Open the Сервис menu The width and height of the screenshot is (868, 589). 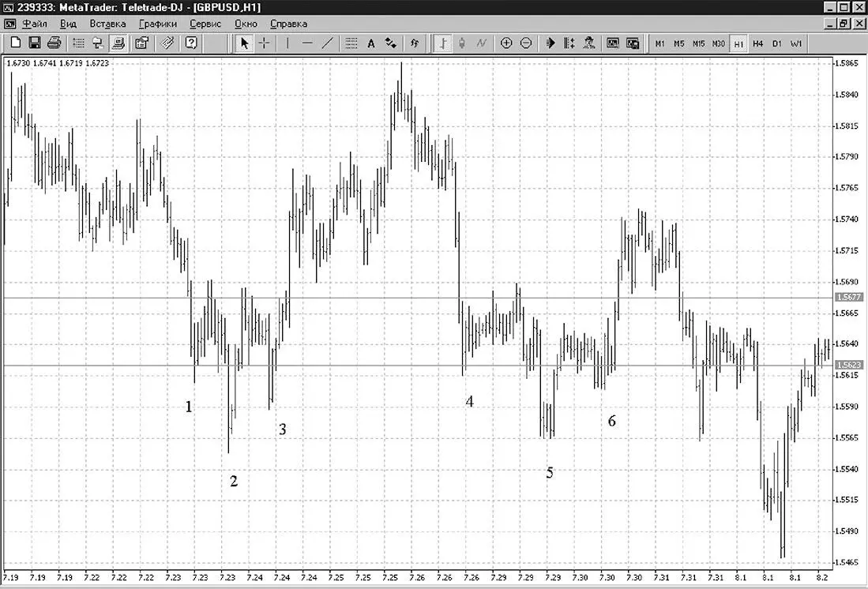click(205, 24)
